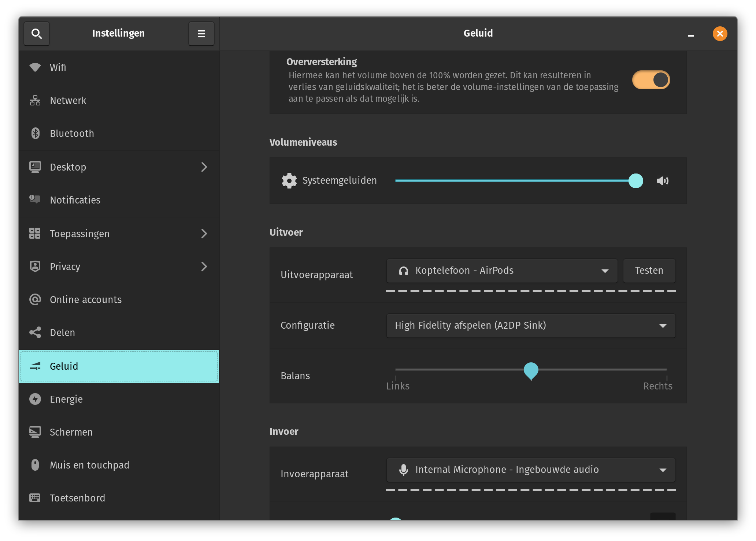Click the Muis en touchpad mouse icon

point(35,465)
